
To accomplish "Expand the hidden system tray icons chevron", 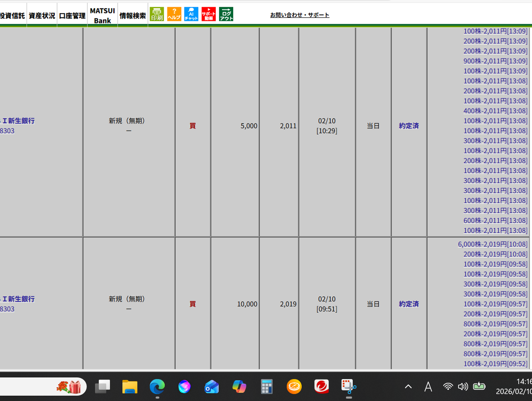I will 408,387.
